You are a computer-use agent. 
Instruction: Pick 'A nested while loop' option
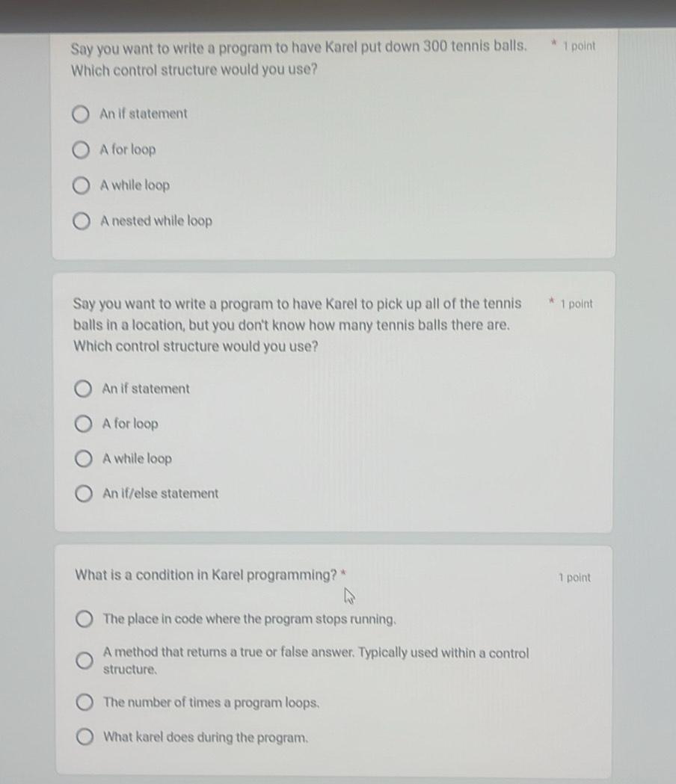[x=82, y=221]
